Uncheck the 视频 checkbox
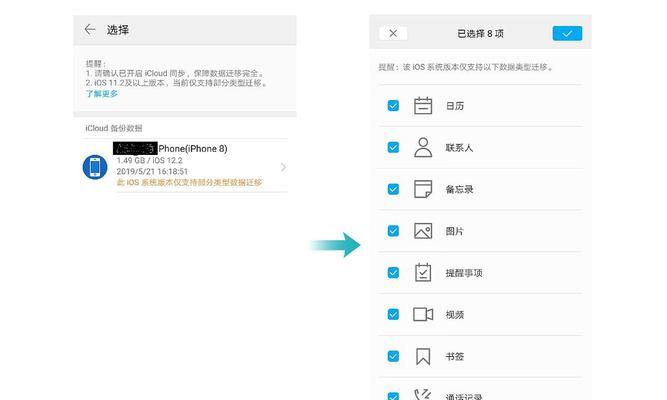The height and width of the screenshot is (400, 667). pyautogui.click(x=393, y=314)
